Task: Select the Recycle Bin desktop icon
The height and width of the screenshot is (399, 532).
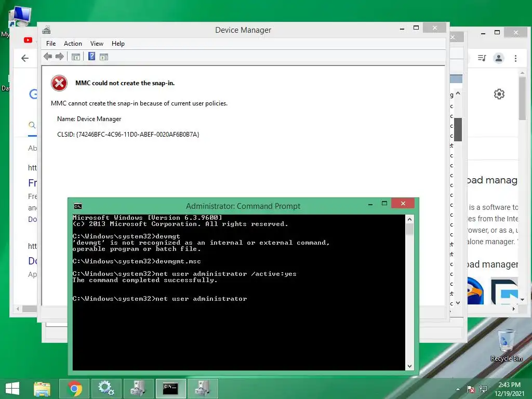Action: click(506, 345)
